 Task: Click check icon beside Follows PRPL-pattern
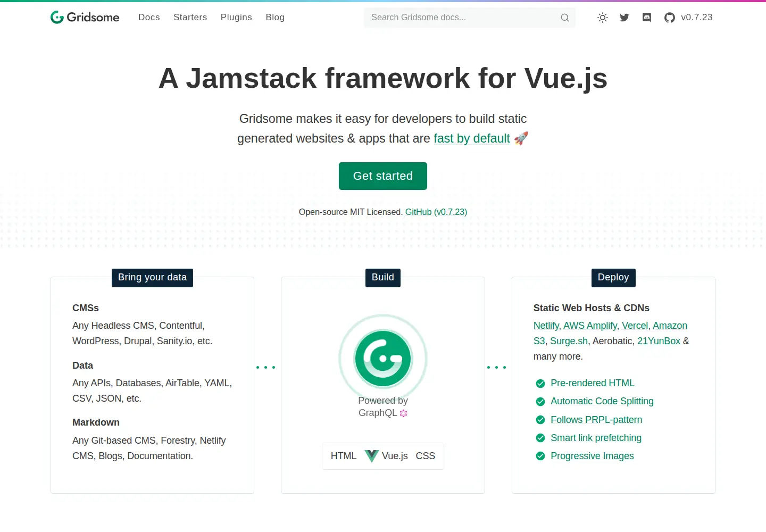pyautogui.click(x=540, y=420)
